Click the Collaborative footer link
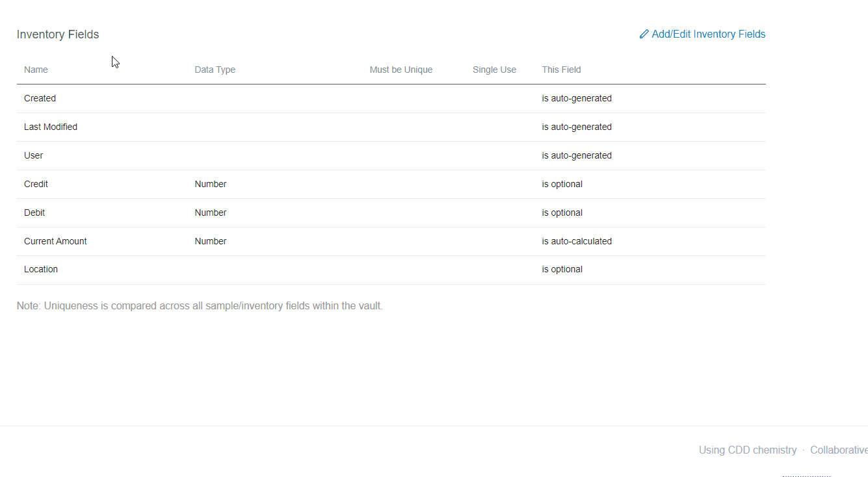868x477 pixels. pyautogui.click(x=839, y=450)
